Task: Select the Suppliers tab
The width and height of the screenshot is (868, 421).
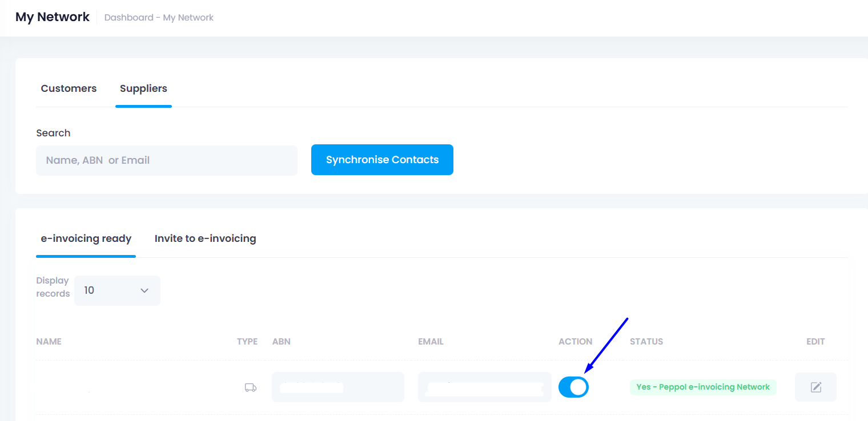Action: [x=143, y=88]
